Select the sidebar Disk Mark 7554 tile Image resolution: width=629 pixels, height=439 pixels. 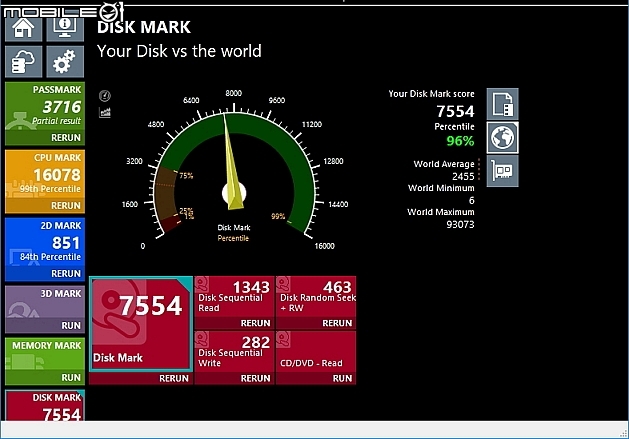coord(45,406)
